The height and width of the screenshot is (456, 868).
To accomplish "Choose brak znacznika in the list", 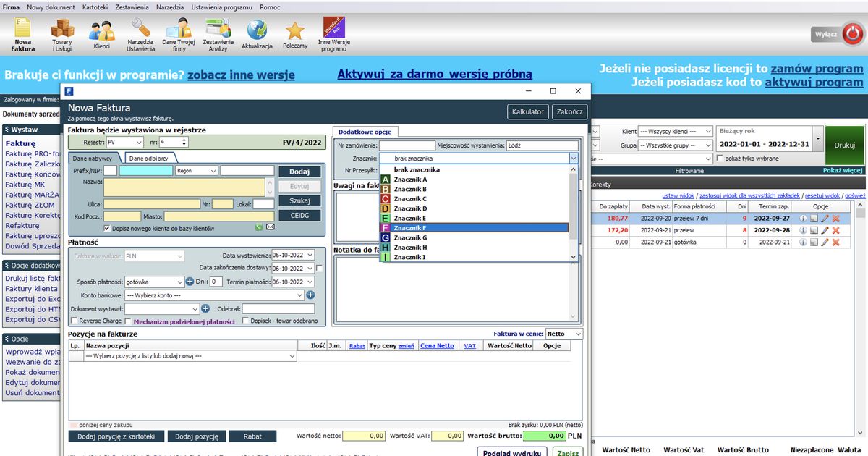I will (x=475, y=169).
